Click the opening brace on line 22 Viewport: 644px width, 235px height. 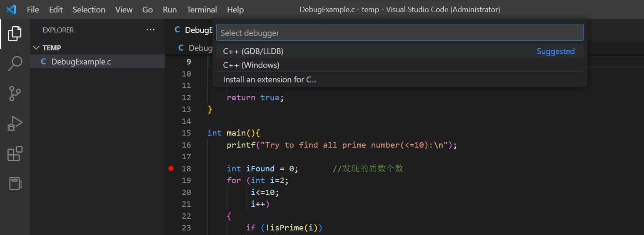229,216
